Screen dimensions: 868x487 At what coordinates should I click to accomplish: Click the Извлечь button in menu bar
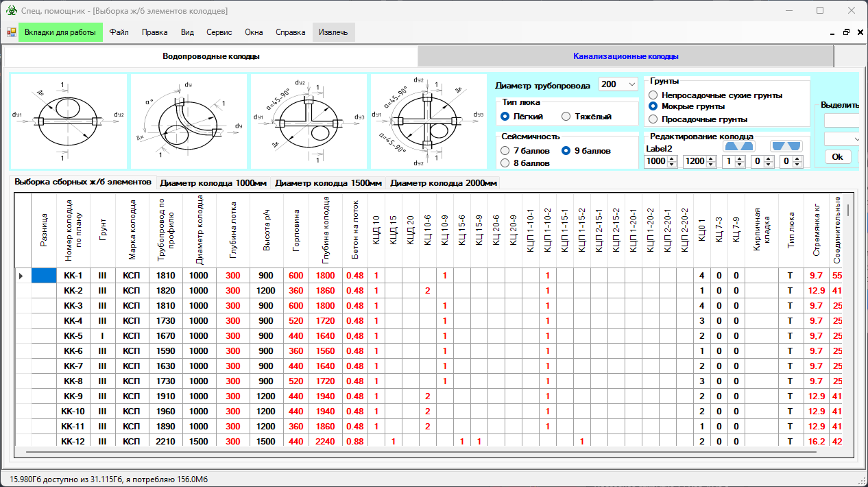333,32
